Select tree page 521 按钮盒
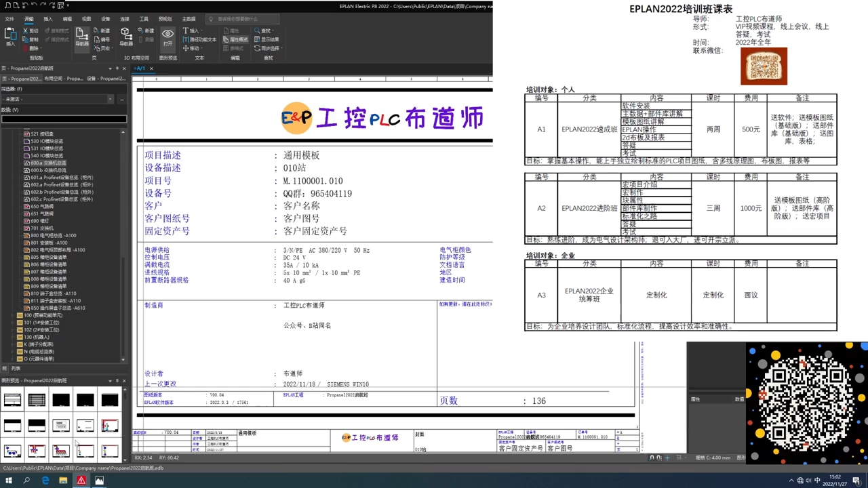The width and height of the screenshot is (868, 488). [x=41, y=134]
